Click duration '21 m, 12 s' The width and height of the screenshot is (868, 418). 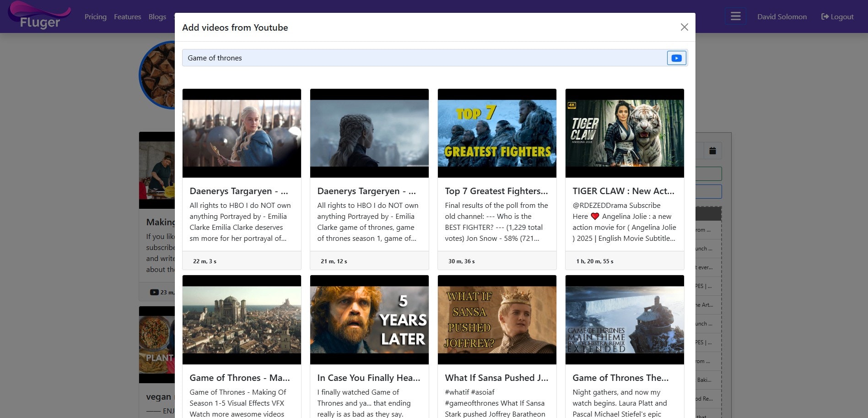coord(334,261)
